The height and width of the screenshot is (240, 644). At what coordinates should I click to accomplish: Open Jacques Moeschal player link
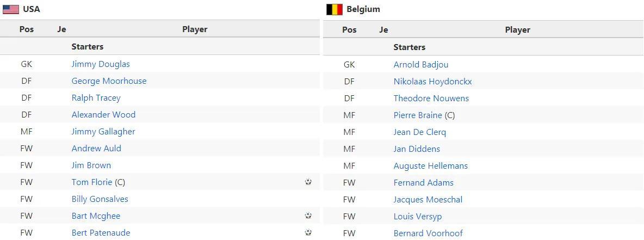(428, 200)
